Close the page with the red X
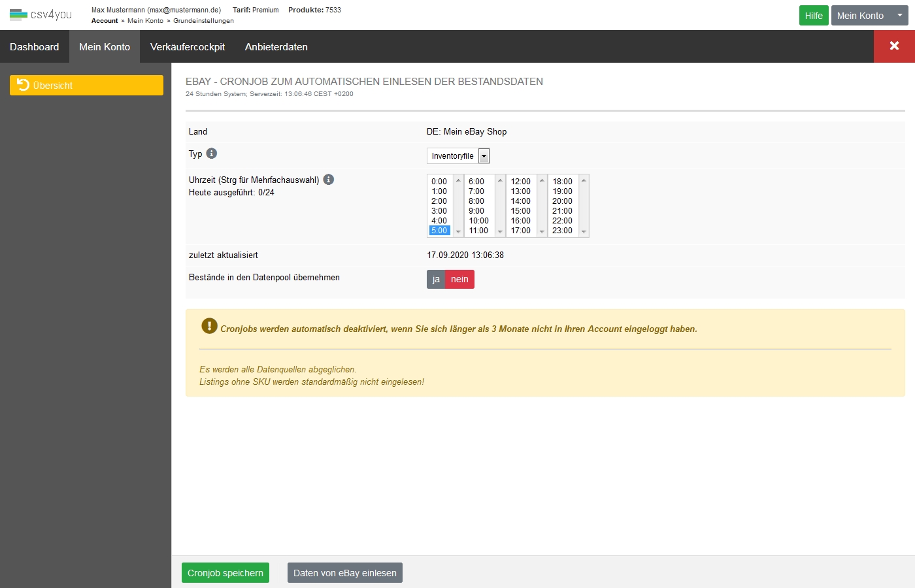Image resolution: width=915 pixels, height=588 pixels. click(894, 46)
